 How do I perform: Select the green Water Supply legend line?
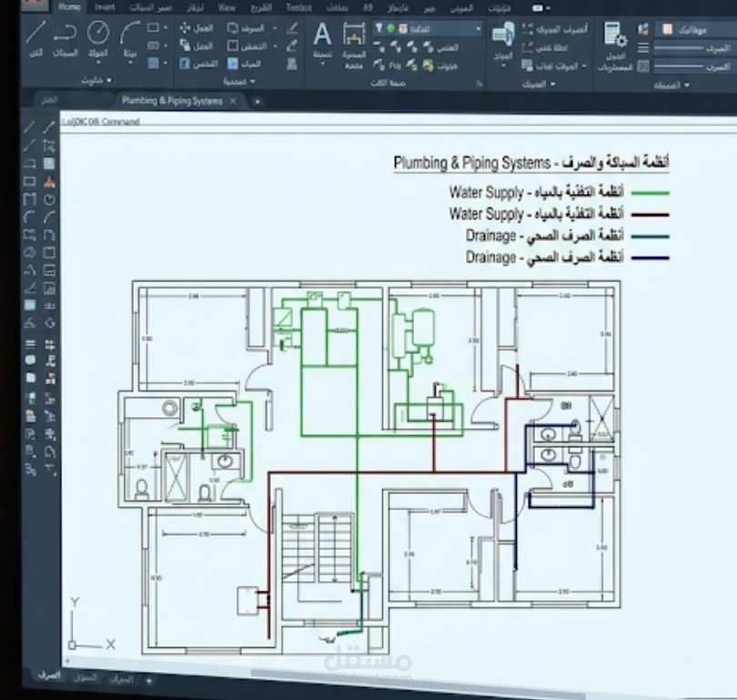coord(650,193)
